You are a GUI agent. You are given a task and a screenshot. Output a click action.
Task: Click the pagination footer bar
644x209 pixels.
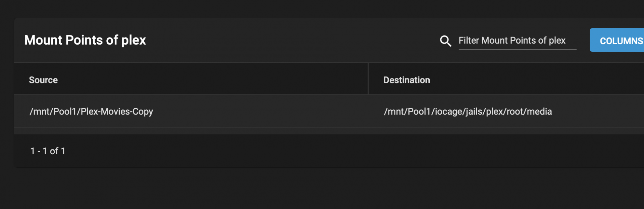[329, 151]
